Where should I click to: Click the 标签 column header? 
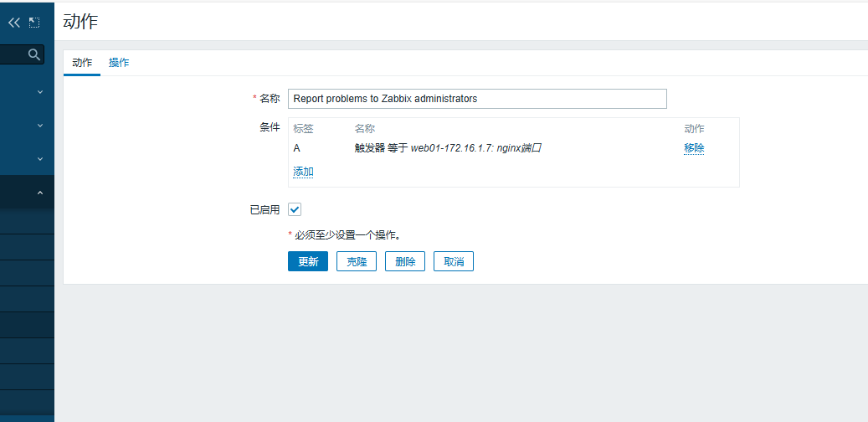pyautogui.click(x=303, y=129)
